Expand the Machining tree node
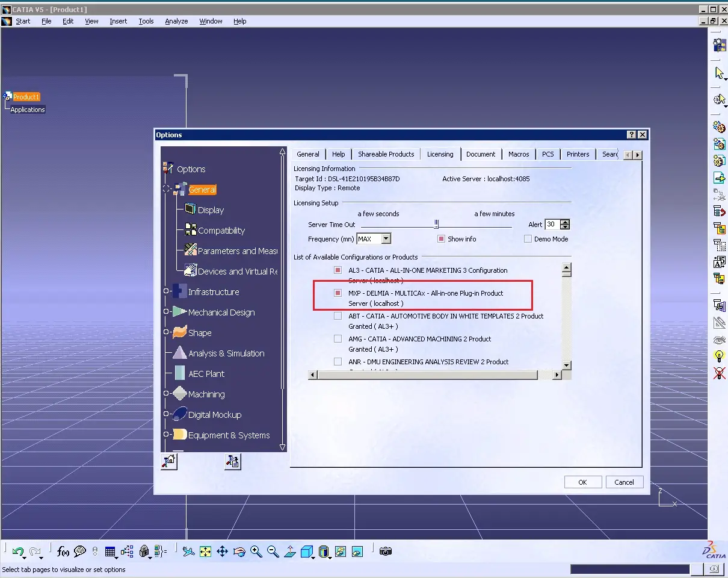 [167, 394]
